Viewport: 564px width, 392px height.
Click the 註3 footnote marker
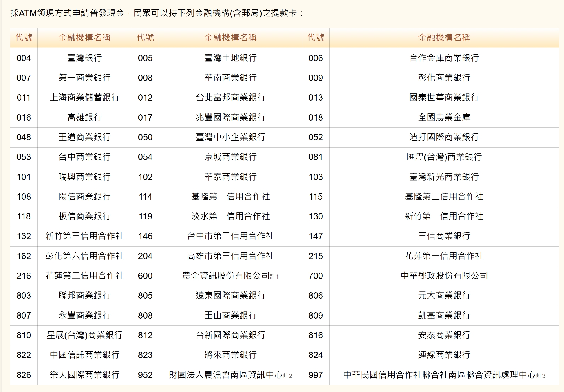pos(541,376)
